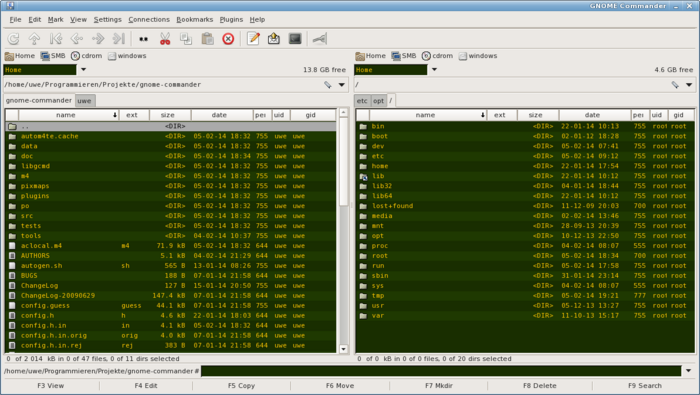The width and height of the screenshot is (700, 395).
Task: Sort the left pane by the size column header
Action: pyautogui.click(x=168, y=115)
